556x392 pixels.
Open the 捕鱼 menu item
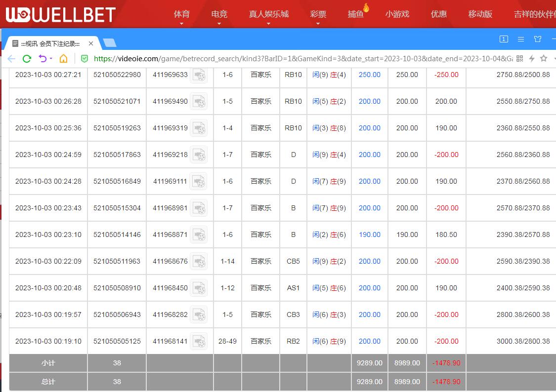point(356,14)
